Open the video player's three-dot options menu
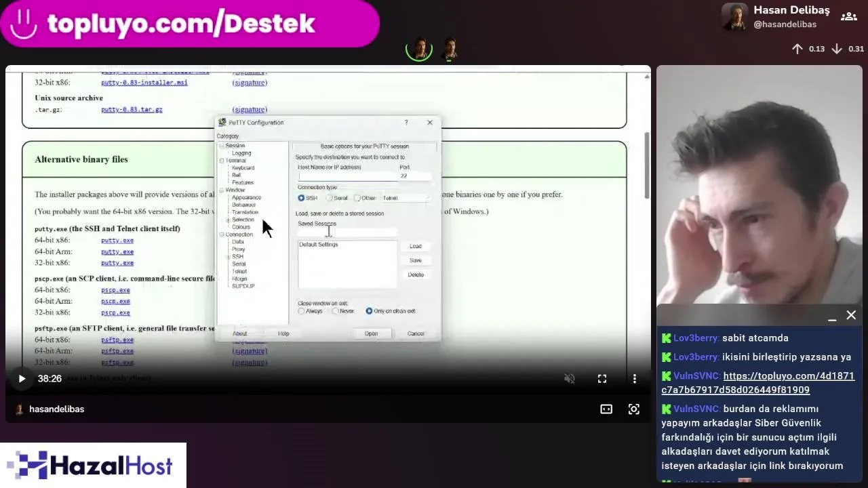Viewport: 868px width, 488px height. [x=635, y=379]
